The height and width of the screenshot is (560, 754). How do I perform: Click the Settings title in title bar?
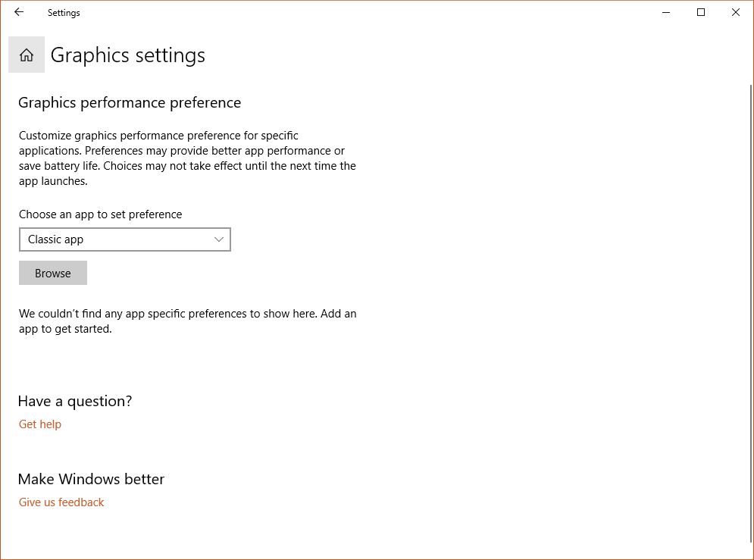64,13
